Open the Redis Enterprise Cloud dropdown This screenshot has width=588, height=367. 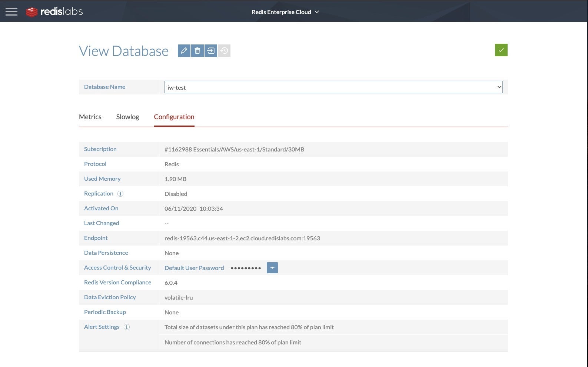285,12
